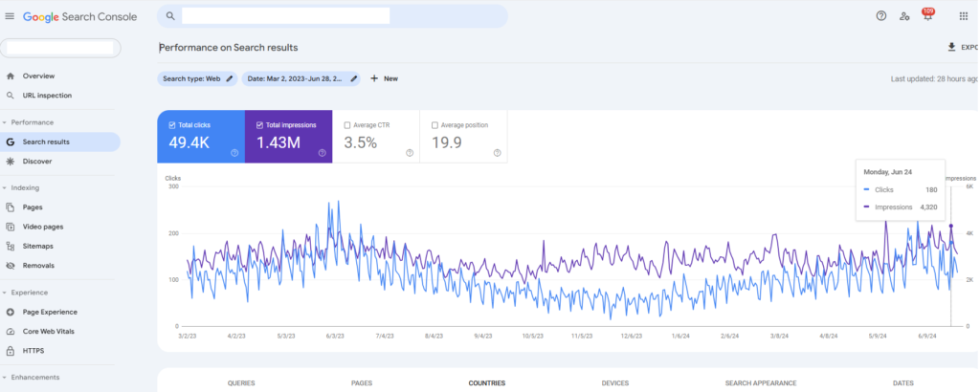This screenshot has width=980, height=392.
Task: Uncheck the Total clicks checkbox
Action: pyautogui.click(x=171, y=125)
